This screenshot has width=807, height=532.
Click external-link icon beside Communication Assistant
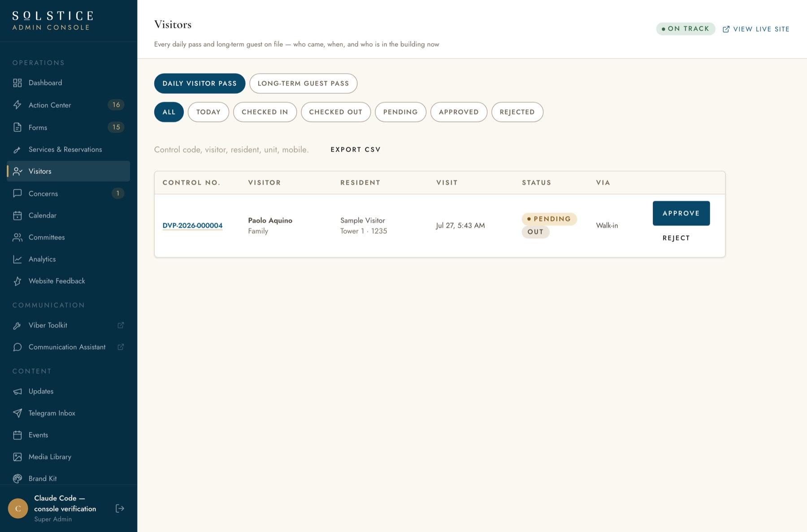coord(121,347)
